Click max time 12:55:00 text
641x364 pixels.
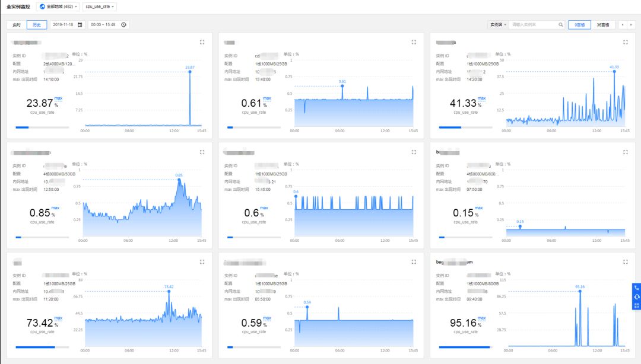[x=51, y=189]
